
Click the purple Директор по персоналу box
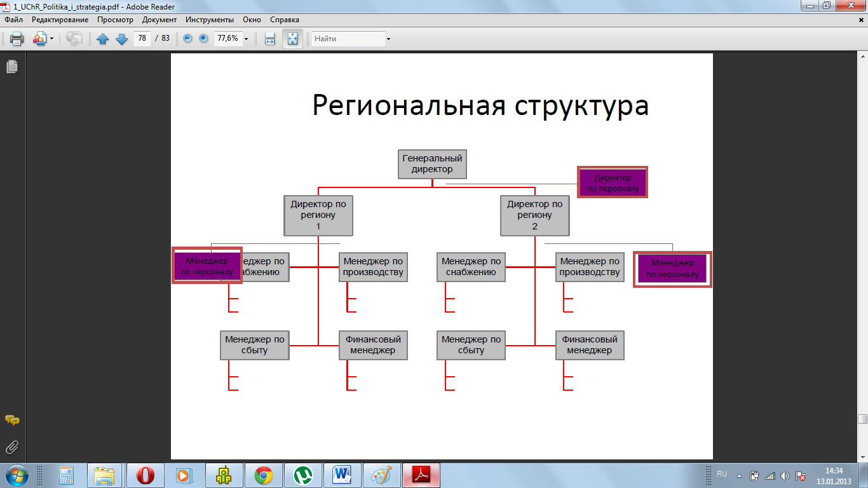coord(613,182)
